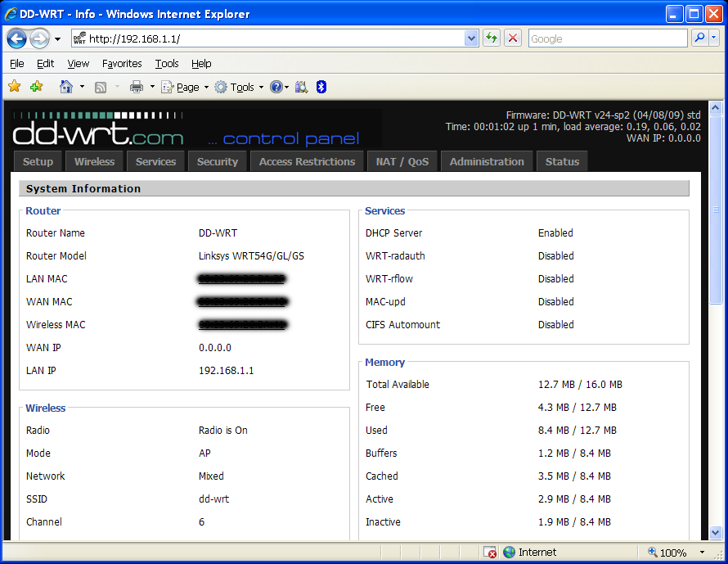
Task: Click the Router section heading link
Action: (x=43, y=211)
